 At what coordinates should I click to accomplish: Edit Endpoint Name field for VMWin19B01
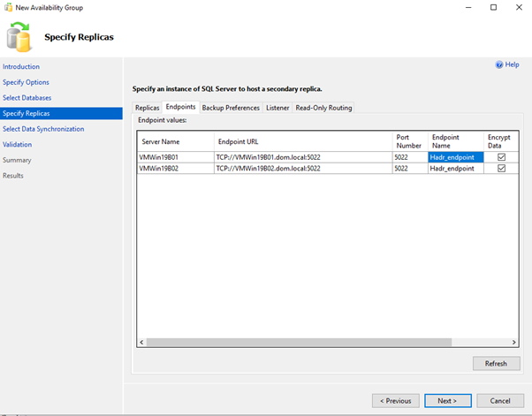point(455,157)
